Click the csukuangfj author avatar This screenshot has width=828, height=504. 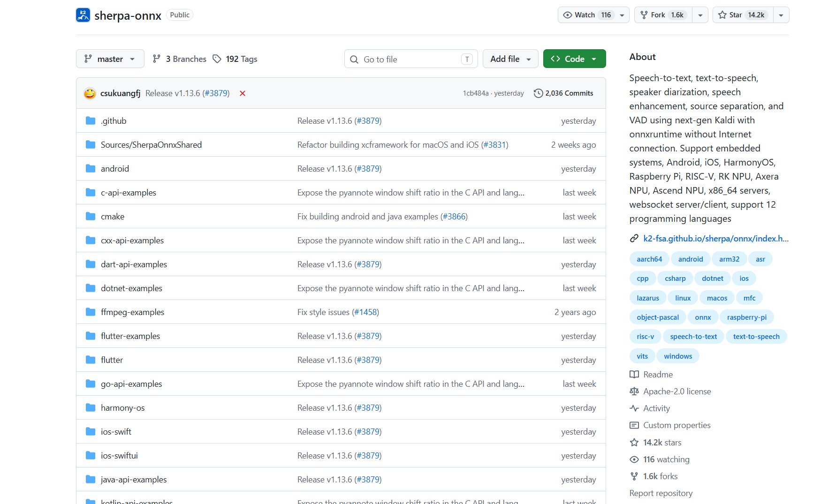90,93
